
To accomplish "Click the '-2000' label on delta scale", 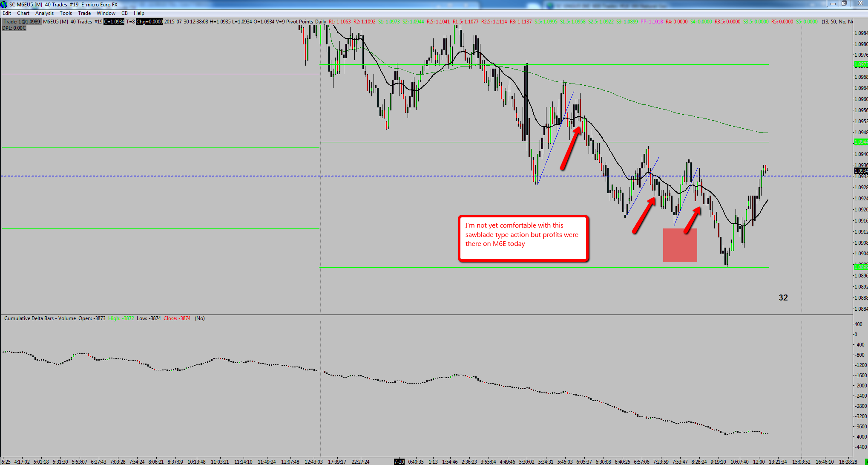I will point(861,385).
